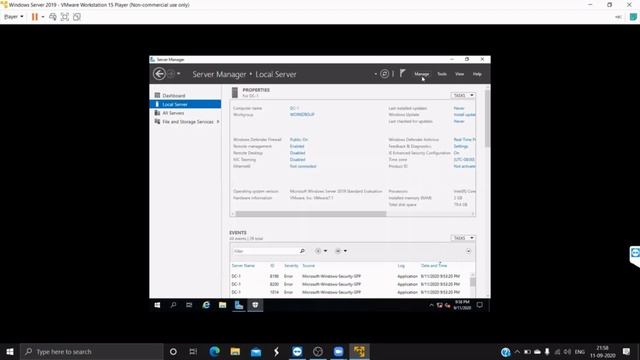Select the event row with ID 8198
This screenshot has width=640, height=360.
350,276
